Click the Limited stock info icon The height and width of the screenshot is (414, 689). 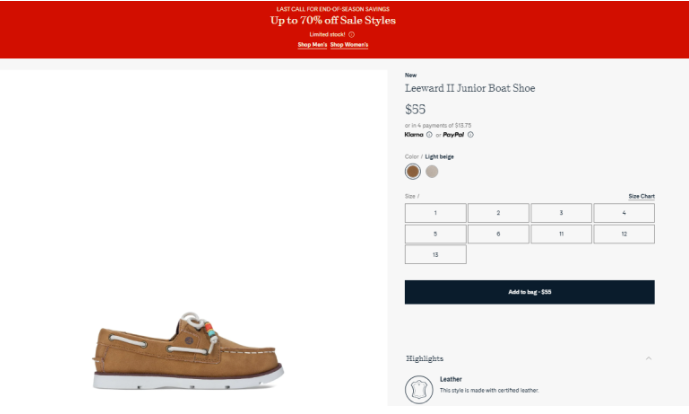pos(352,34)
